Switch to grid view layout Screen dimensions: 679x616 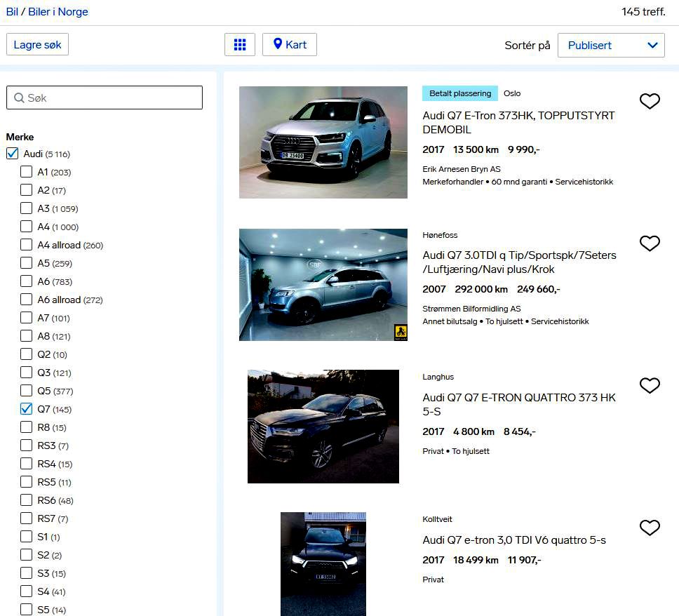tap(240, 45)
